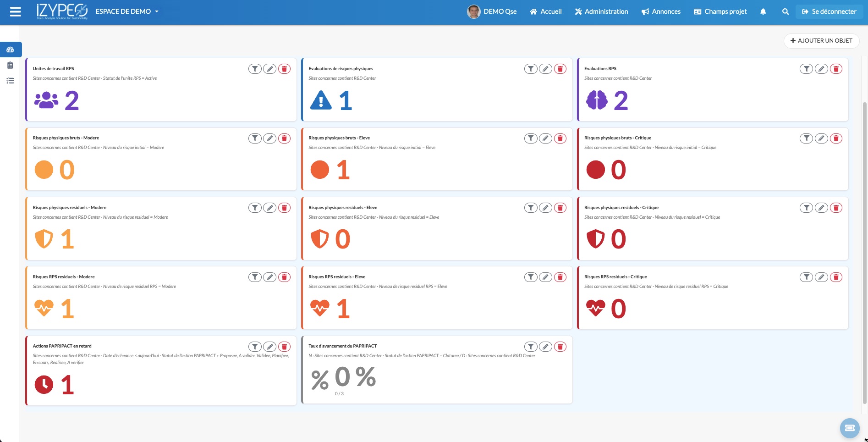Screen dimensions: 868x442
Task: Filter Risques RPS residuels - Modere card
Action: [x=255, y=277]
